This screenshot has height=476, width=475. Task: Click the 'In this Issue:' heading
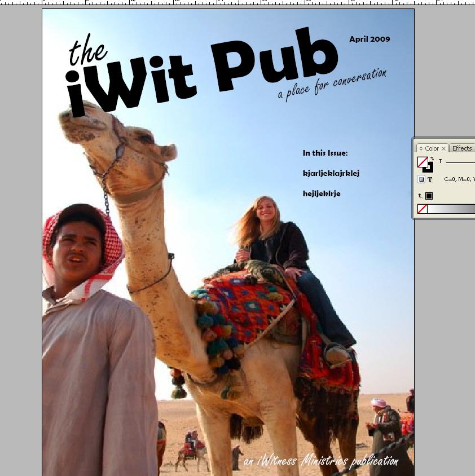[325, 153]
